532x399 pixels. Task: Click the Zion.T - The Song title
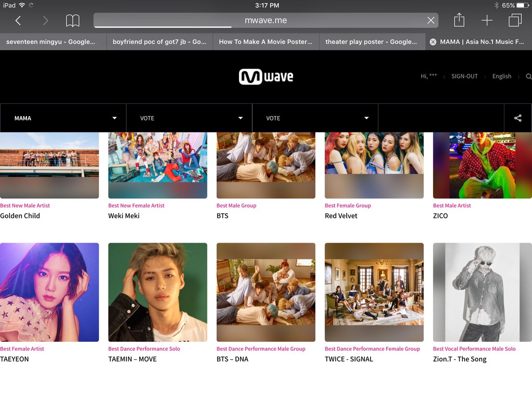click(460, 359)
